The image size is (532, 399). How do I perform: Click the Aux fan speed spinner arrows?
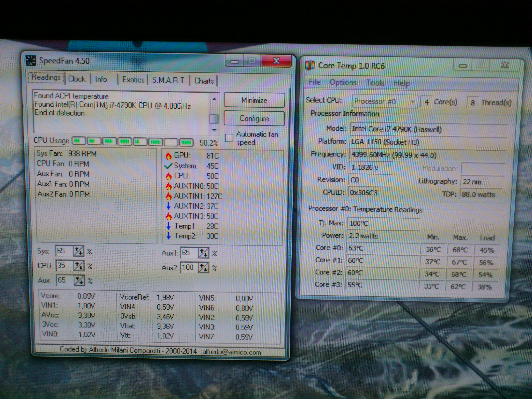(79, 280)
